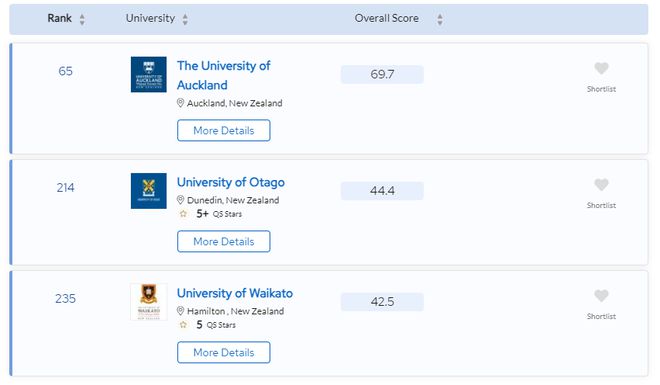The width and height of the screenshot is (660, 385).
Task: Sort results by Overall Score arrows
Action: pos(439,19)
